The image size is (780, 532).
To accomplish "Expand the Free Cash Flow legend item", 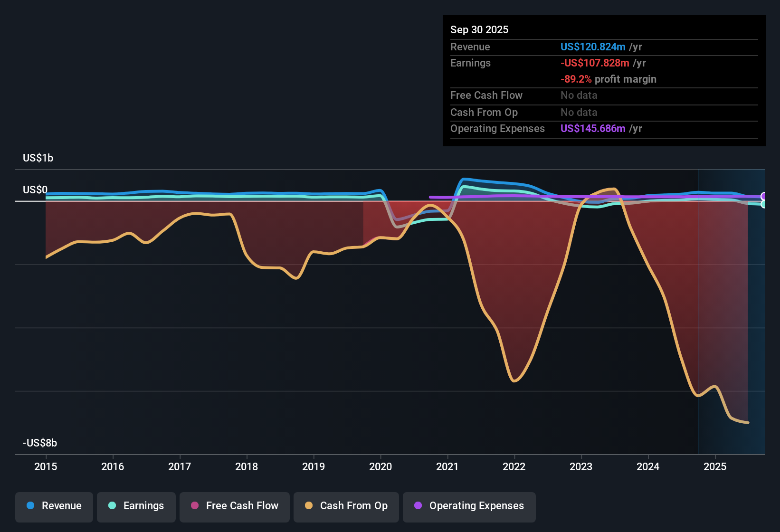I will 234,506.
